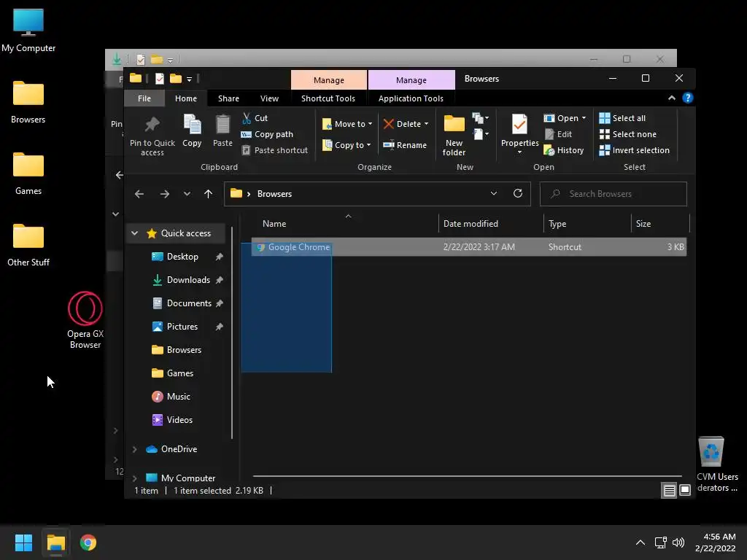
Task: Open recent locations dropdown arrow
Action: click(187, 194)
